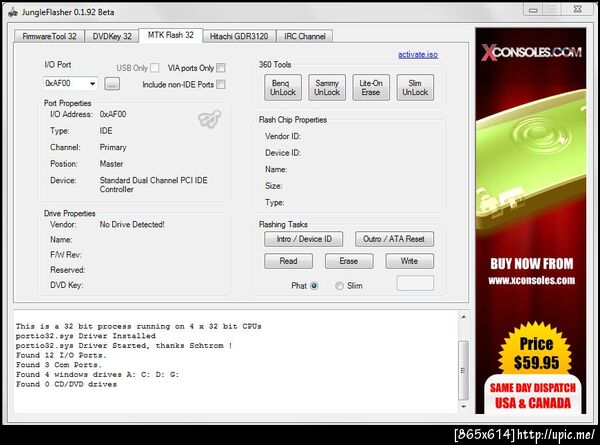Click the Erase flash button
Viewport: 600px width, 445px height.
pos(349,261)
